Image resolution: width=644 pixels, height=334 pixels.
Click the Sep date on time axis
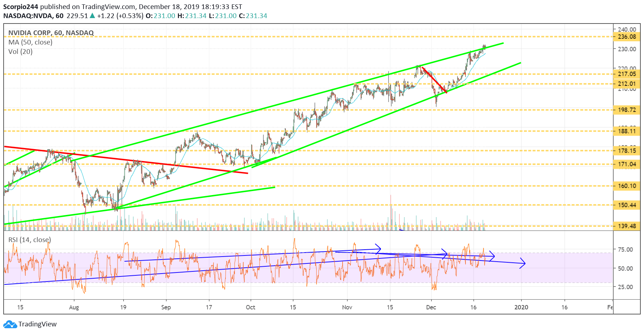tap(166, 307)
